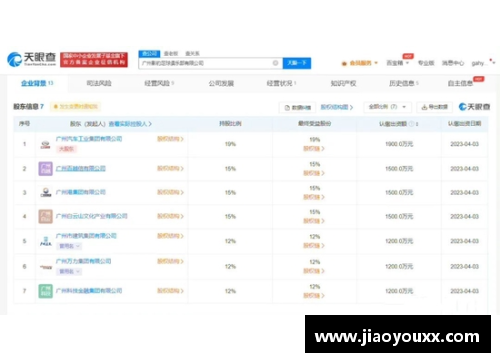Open the Tianyancha logo homepage
Screen dimensions: 500x362
pyautogui.click(x=31, y=59)
